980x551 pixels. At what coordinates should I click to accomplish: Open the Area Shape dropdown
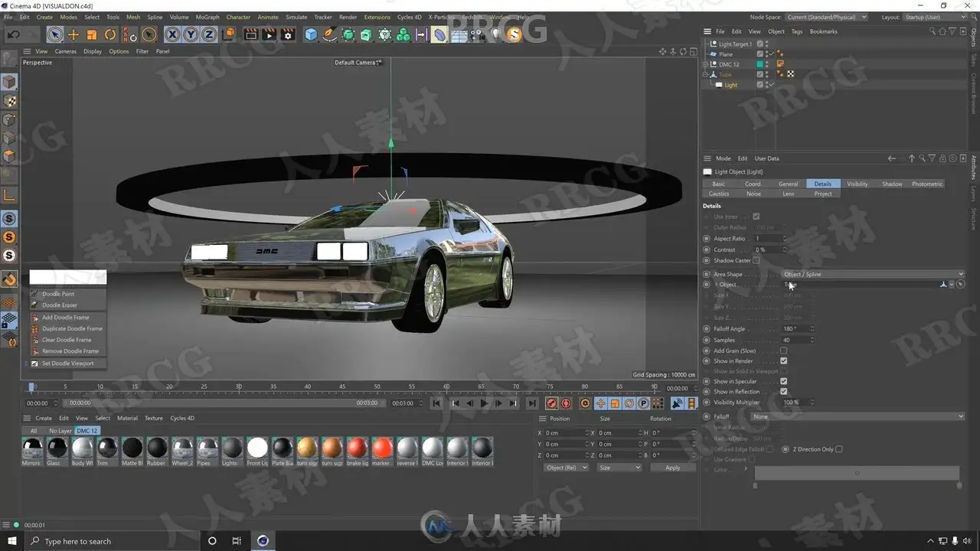click(873, 274)
